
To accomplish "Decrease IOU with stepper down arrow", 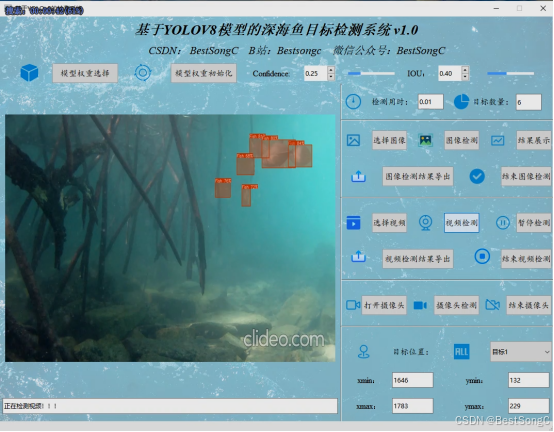I will point(465,77).
